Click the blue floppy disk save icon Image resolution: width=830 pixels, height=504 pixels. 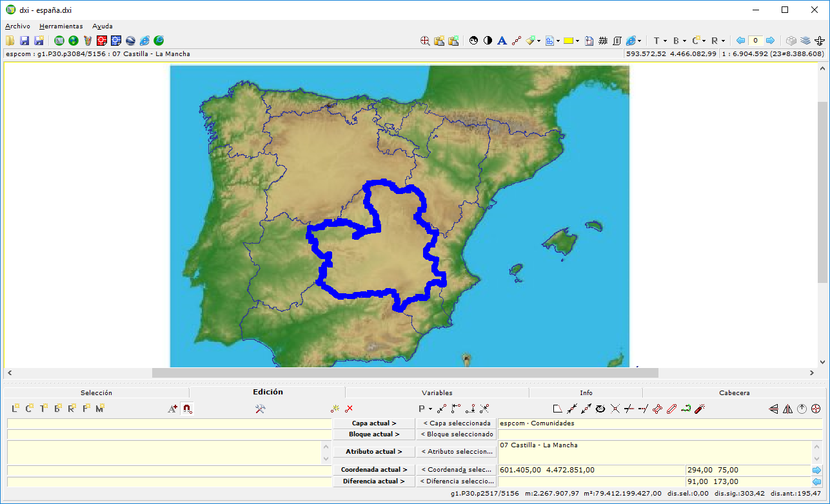(x=24, y=41)
